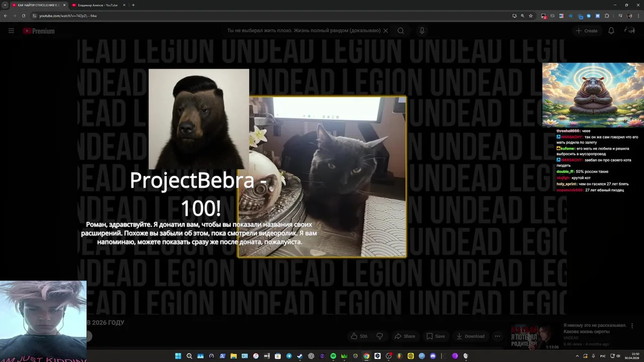Click the meditating hippo image
The image size is (644, 362).
tap(593, 95)
